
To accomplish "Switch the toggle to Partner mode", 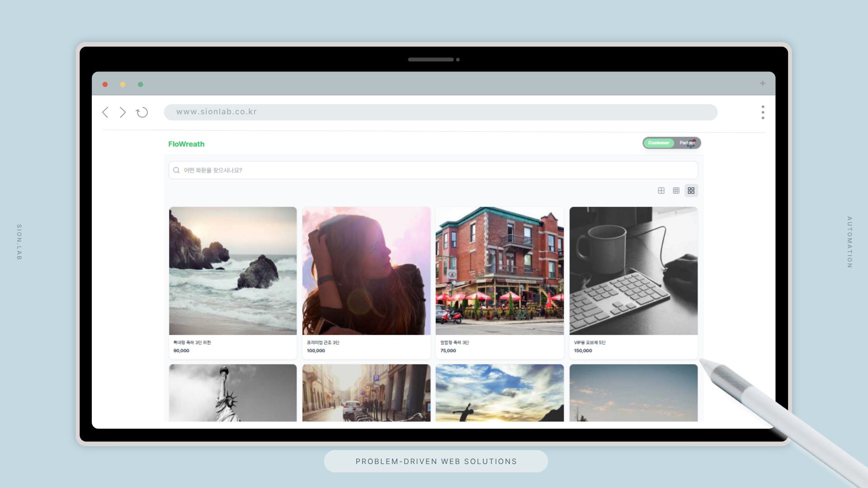I will [684, 143].
